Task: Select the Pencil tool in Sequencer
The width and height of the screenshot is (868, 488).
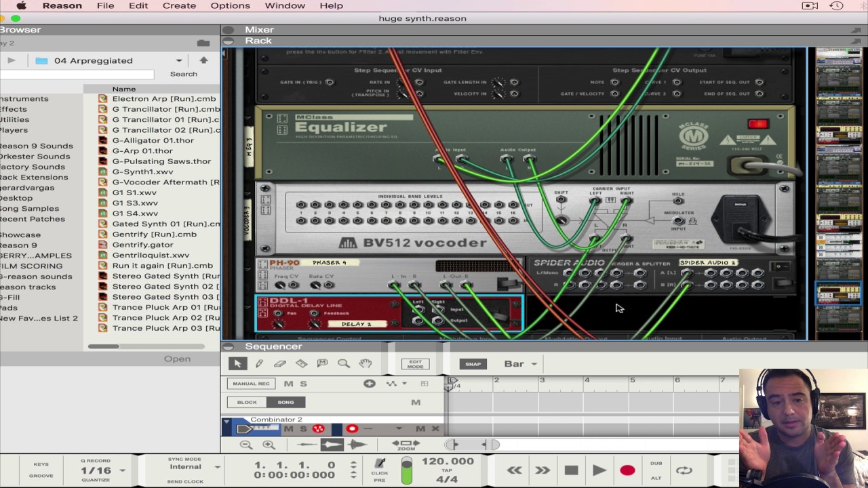Action: pos(259,364)
